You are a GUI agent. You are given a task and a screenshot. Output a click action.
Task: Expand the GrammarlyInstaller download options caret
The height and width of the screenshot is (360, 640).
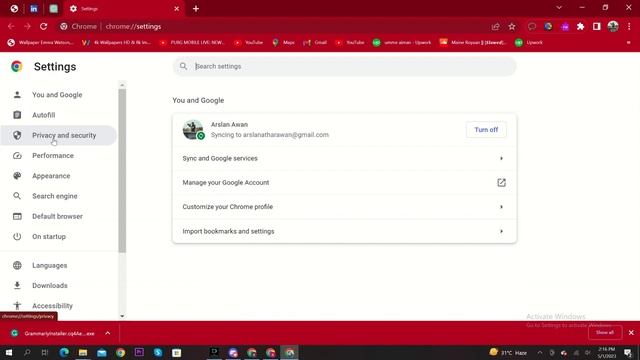(108, 333)
